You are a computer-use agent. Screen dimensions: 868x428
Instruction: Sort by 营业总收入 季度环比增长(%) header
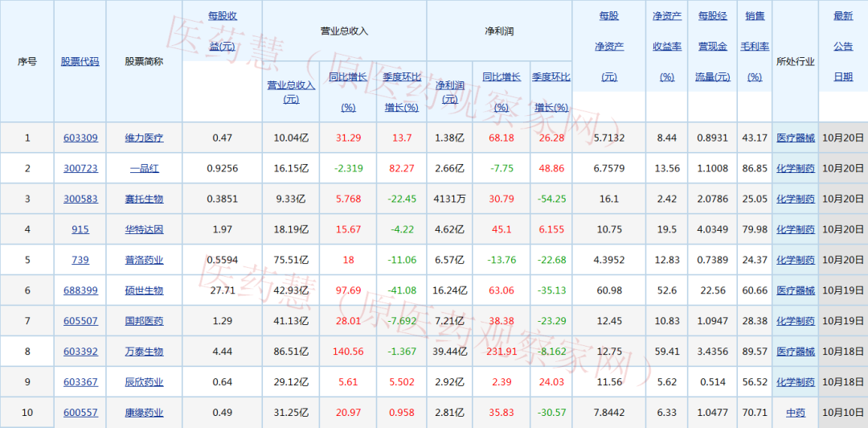[401, 92]
